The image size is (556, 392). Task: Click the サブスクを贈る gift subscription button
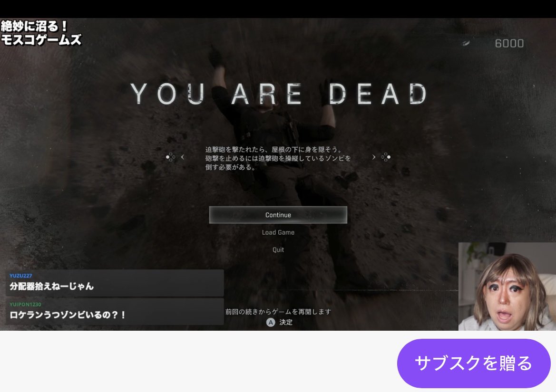click(474, 363)
